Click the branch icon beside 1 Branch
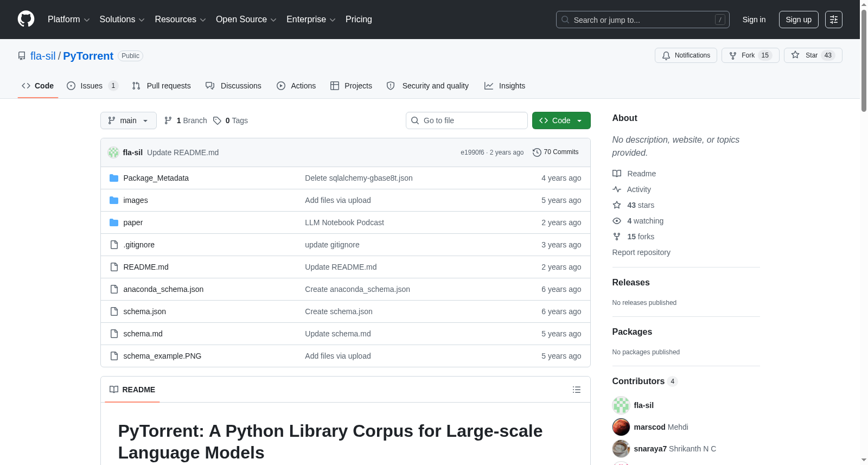The height and width of the screenshot is (465, 868). pyautogui.click(x=168, y=120)
